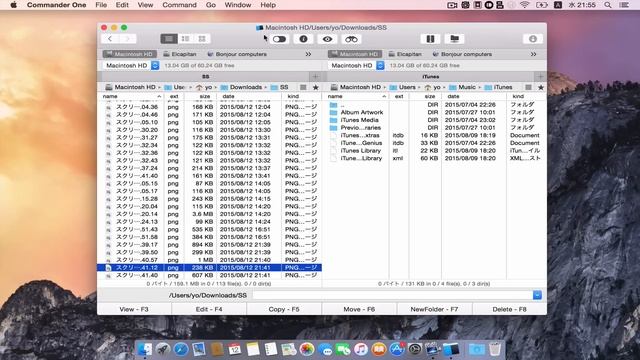Viewport: 640px width, 360px height.
Task: Expand left panel drives overflow chevron
Action: 308,54
